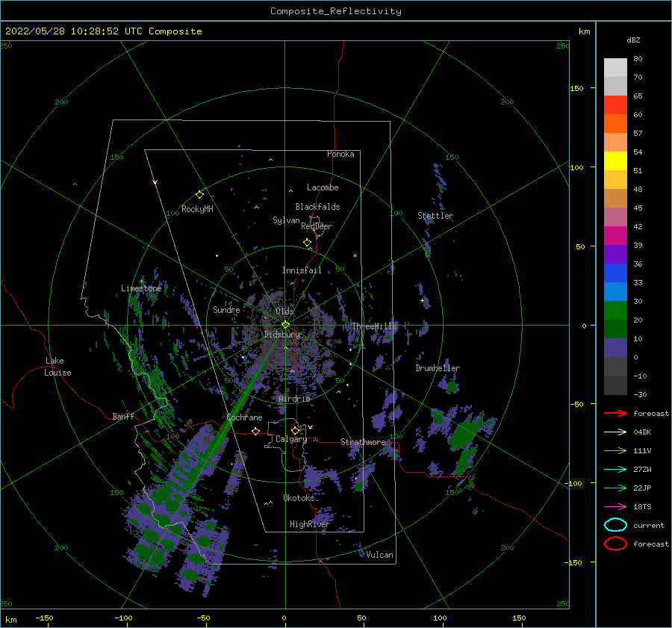Pick the blue 33–36 dBZ swatch
This screenshot has width=672, height=628.
[615, 273]
